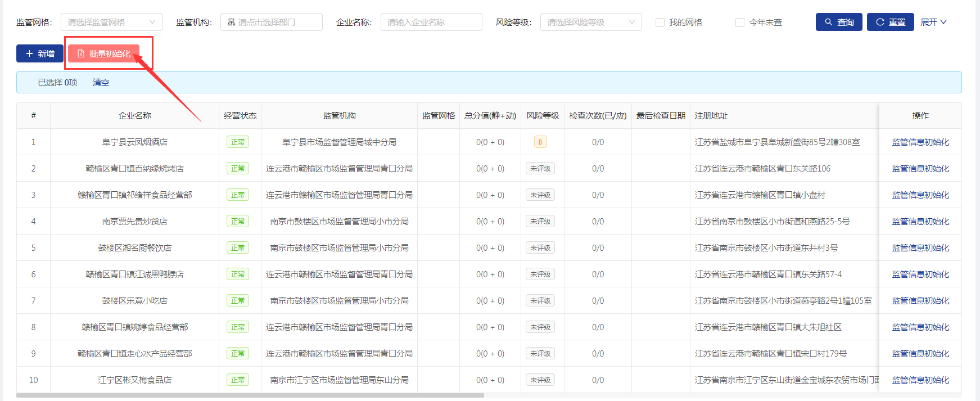Click 监管信息初始化 link for row 1
Image resolution: width=980 pixels, height=401 pixels.
[x=920, y=142]
